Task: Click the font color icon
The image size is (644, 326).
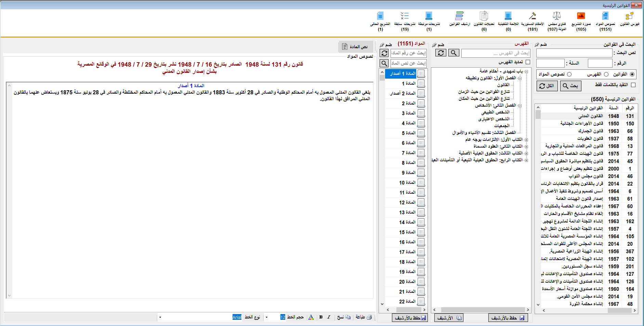Action: pos(311,317)
